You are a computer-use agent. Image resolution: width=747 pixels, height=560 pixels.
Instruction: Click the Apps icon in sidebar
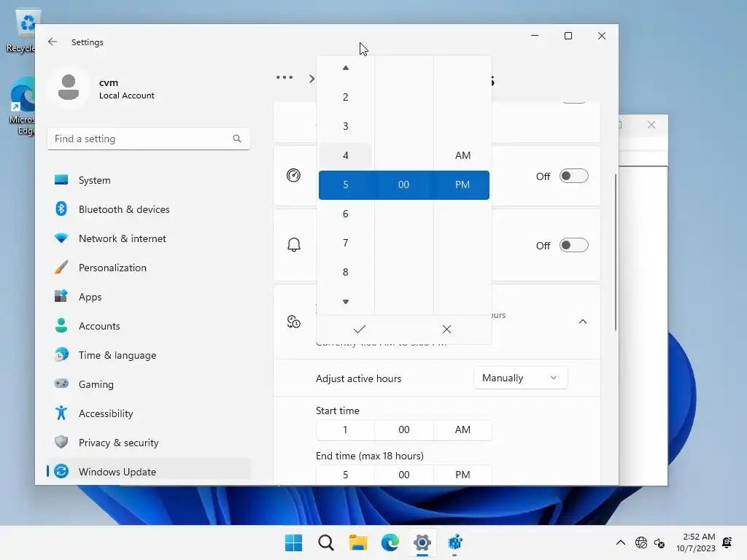click(61, 296)
